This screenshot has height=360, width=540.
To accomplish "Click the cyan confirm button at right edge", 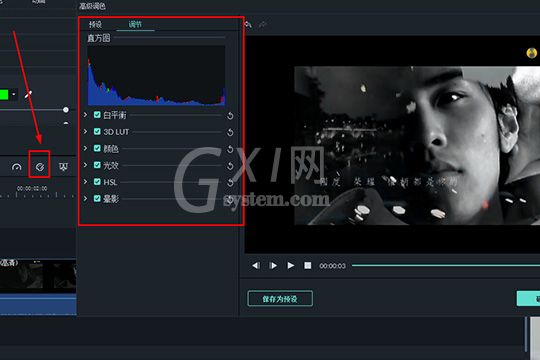I will pos(528,299).
